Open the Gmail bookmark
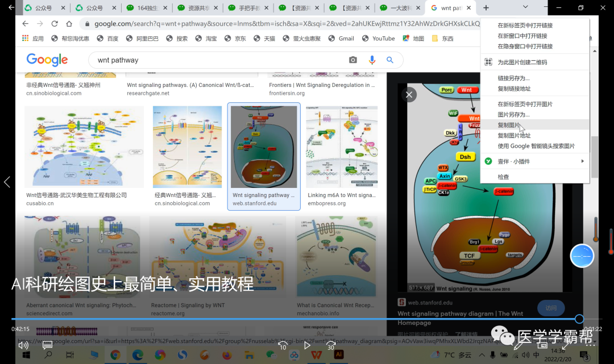Screen dimensions: 614x364 tap(341, 38)
